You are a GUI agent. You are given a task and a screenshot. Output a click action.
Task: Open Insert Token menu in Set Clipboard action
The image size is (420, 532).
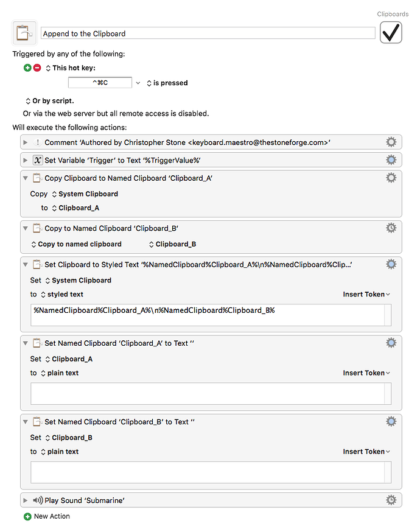[366, 295]
